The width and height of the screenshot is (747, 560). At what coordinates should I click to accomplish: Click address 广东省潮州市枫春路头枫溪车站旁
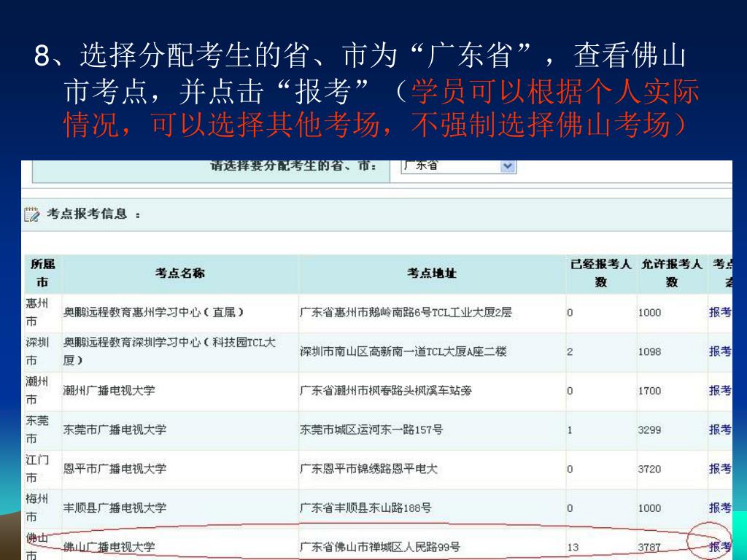(386, 391)
